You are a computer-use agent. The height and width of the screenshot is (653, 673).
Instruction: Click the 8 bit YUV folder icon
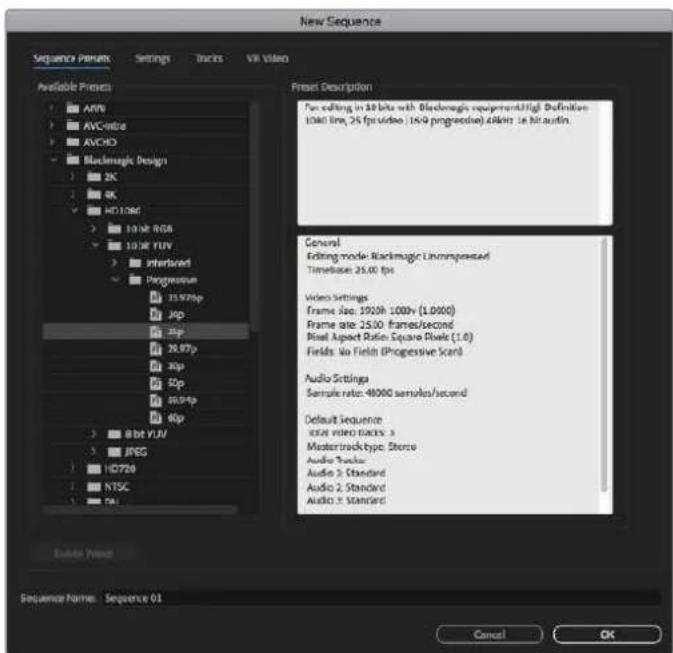(115, 434)
